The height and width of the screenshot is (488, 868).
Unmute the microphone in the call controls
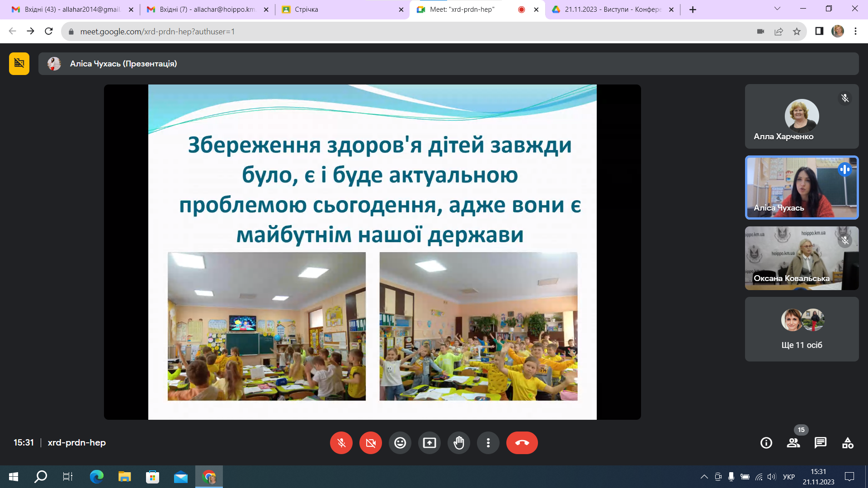click(341, 443)
